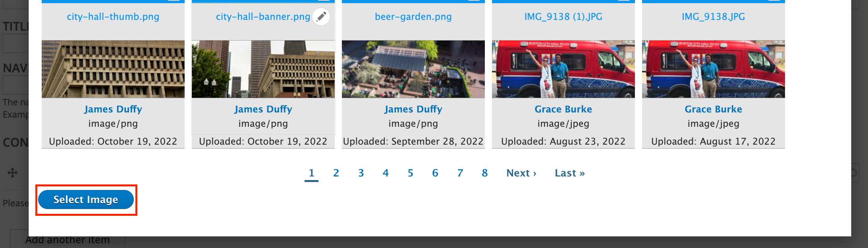
Task: Open the IMG_9138 (1).JPG file link
Action: [x=563, y=17]
